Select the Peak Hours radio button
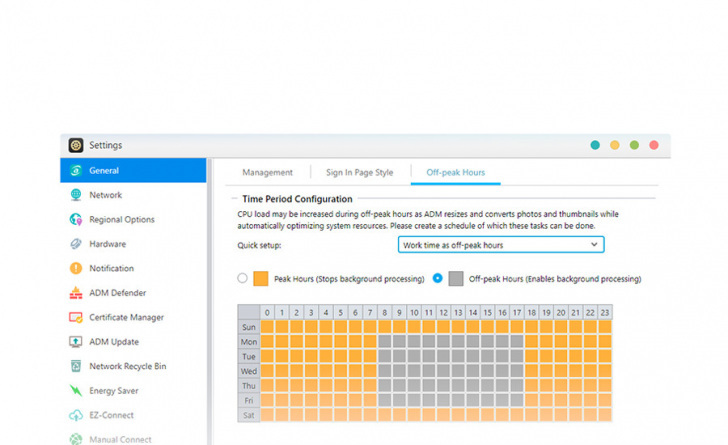This screenshot has width=728, height=445. (x=242, y=278)
